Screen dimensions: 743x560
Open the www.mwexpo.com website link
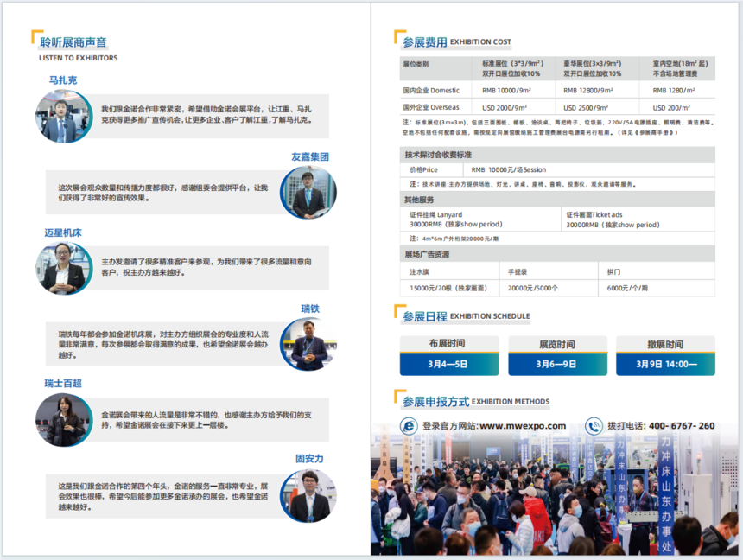click(x=523, y=426)
